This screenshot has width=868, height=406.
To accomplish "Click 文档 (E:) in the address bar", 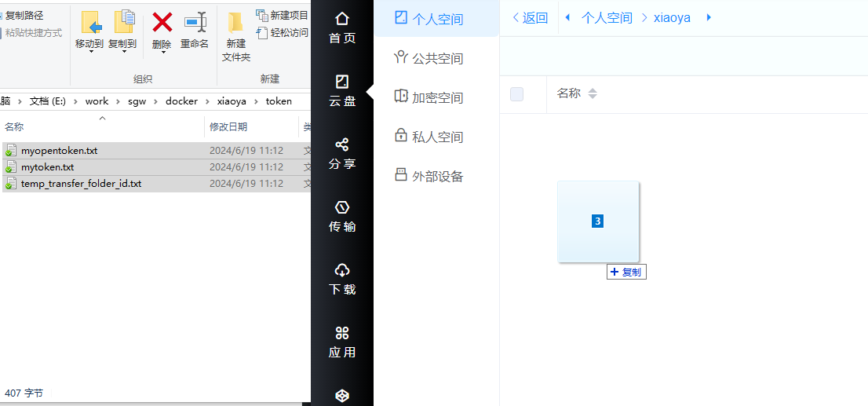I will pos(48,101).
